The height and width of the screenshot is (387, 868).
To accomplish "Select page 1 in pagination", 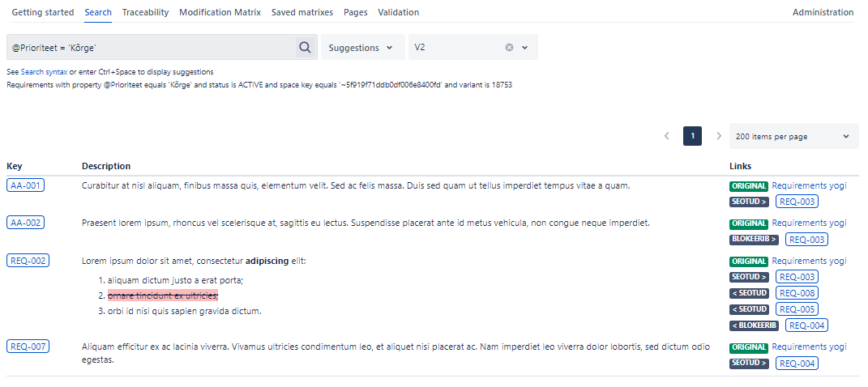I will click(692, 136).
